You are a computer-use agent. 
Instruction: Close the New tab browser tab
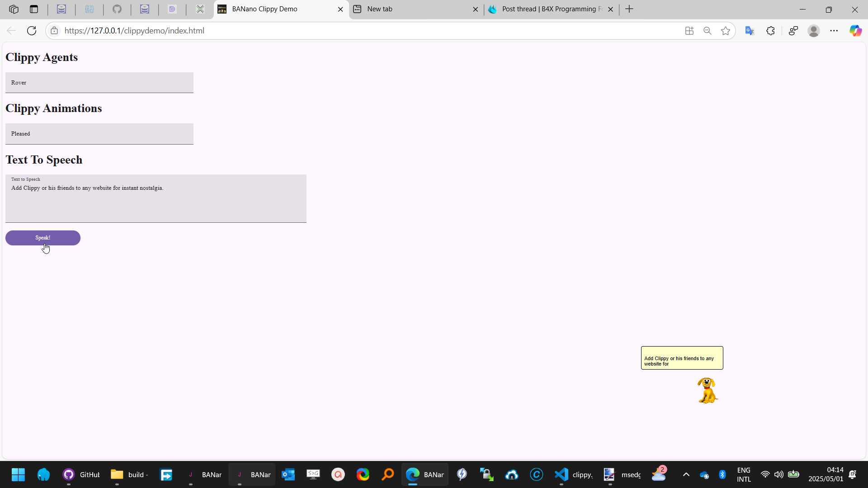click(x=476, y=9)
